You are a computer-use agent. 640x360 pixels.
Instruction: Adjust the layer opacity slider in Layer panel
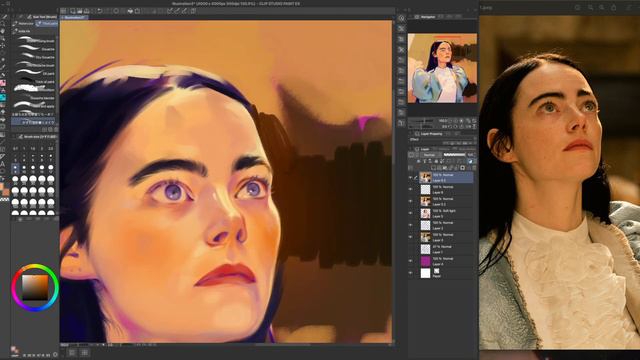click(x=454, y=155)
